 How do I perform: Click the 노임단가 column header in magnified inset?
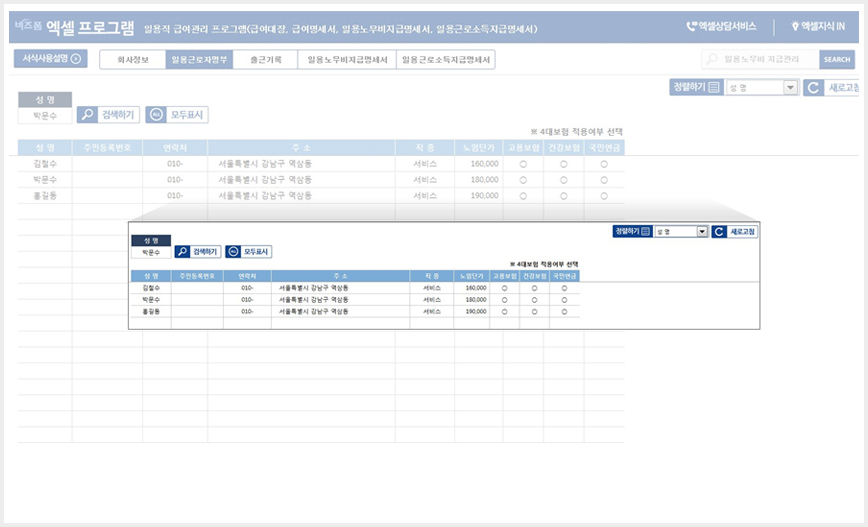[x=472, y=276]
